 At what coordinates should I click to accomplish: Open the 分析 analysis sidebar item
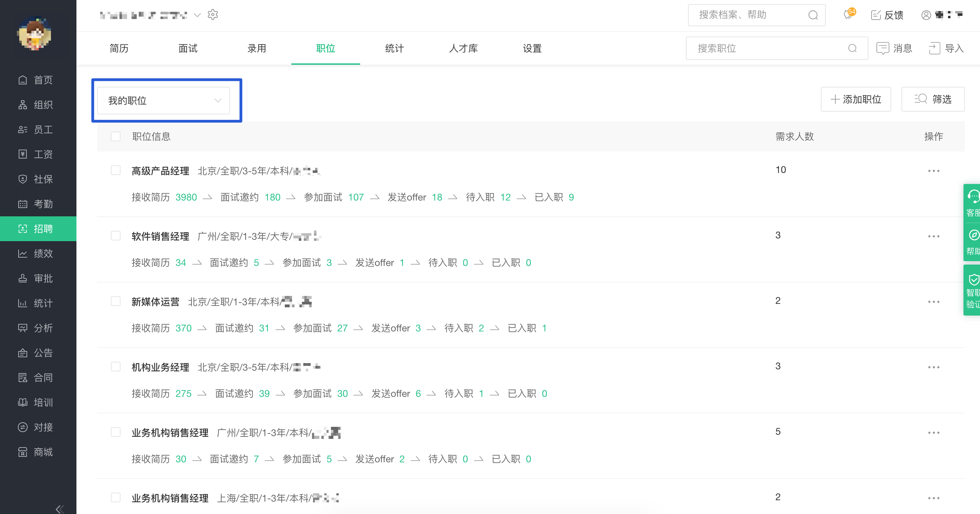coord(38,328)
